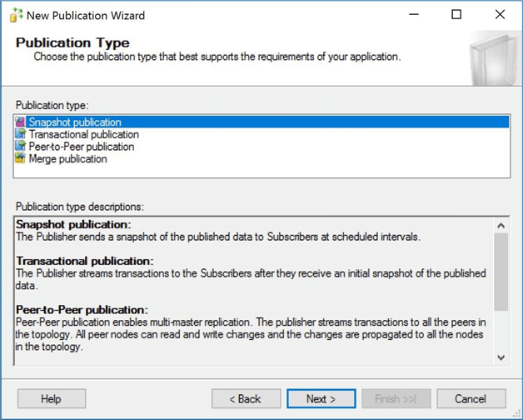Click the description scrollbar thumb
Image resolution: width=523 pixels, height=420 pixels.
coord(501,271)
